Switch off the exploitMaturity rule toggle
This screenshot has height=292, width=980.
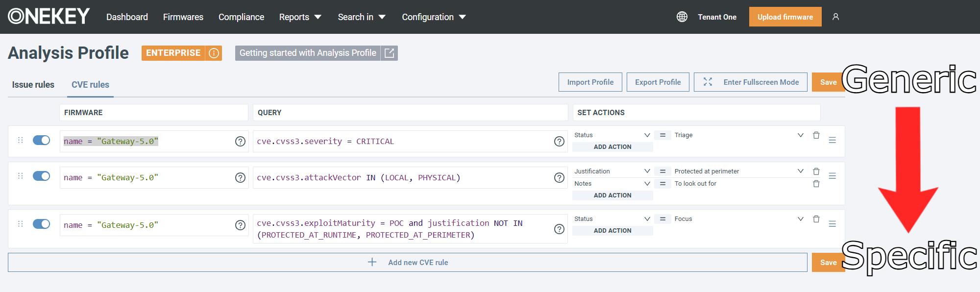click(x=42, y=224)
